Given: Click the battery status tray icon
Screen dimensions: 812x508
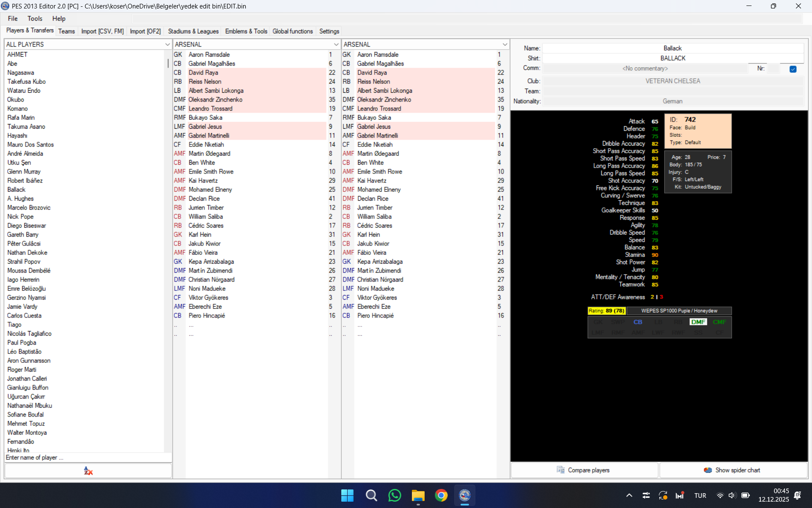Looking at the screenshot, I should pyautogui.click(x=746, y=495).
